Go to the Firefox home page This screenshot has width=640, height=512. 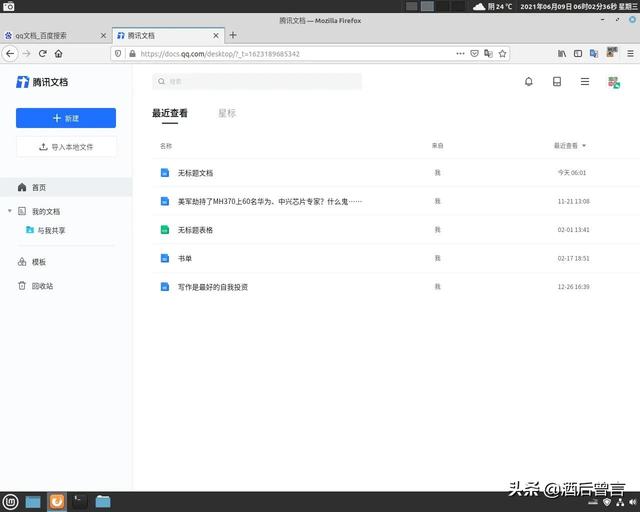click(x=59, y=53)
